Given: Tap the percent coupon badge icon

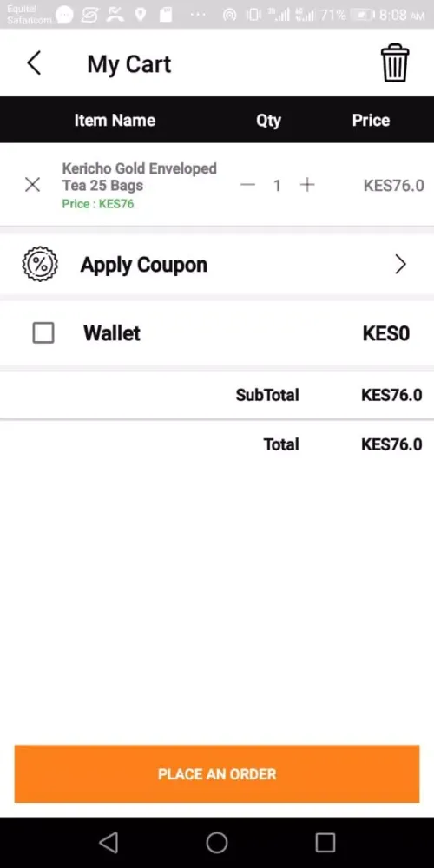Looking at the screenshot, I should click(40, 264).
